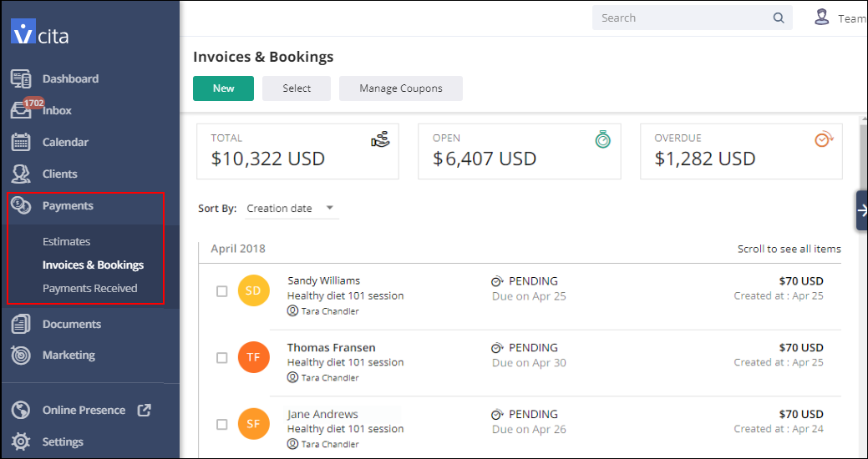Select the Thomas Fransen invoice checkbox
This screenshot has width=868, height=459.
pyautogui.click(x=222, y=358)
